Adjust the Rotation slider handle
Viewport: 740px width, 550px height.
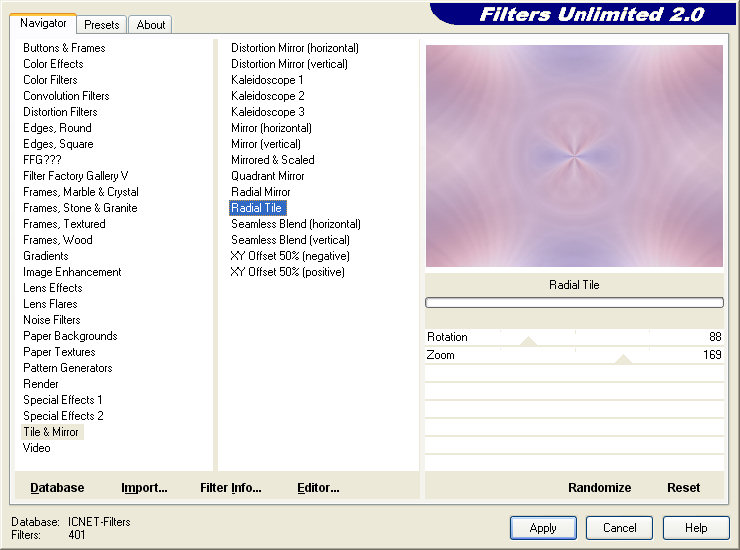tap(529, 341)
